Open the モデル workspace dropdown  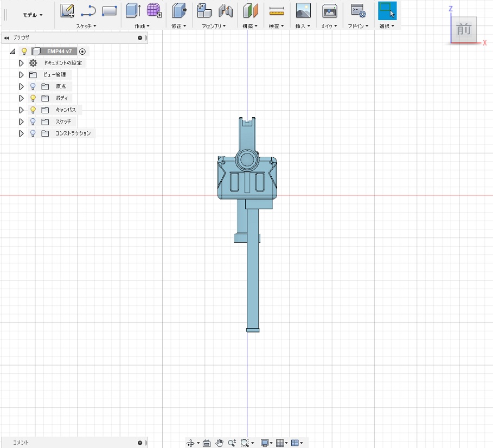(33, 15)
